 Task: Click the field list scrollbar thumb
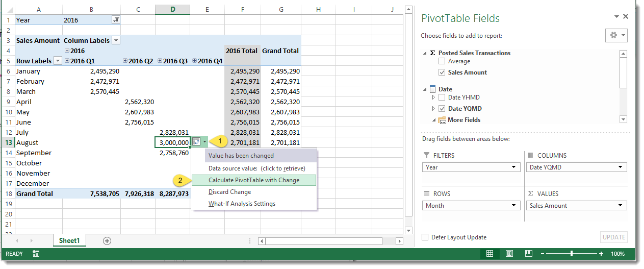click(623, 73)
